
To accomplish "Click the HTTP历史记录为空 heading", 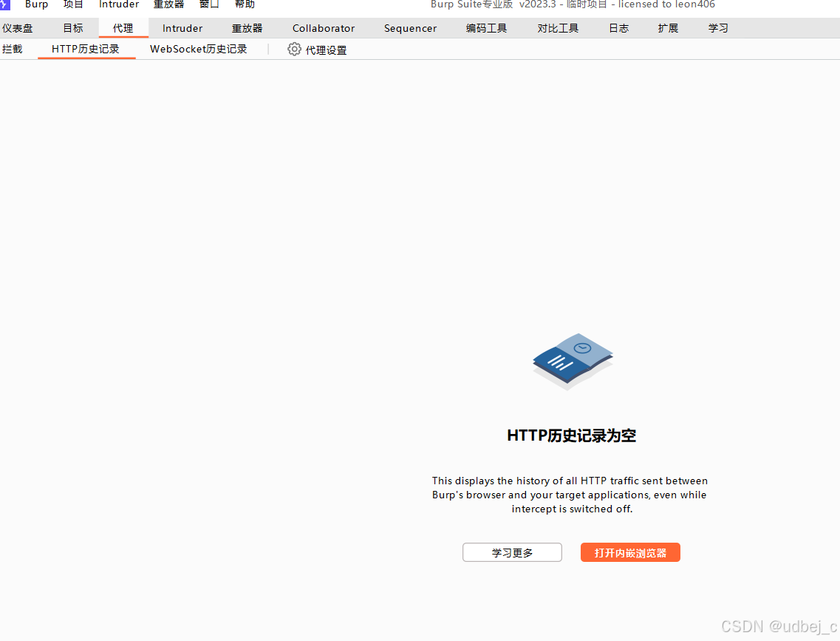I will pyautogui.click(x=572, y=435).
